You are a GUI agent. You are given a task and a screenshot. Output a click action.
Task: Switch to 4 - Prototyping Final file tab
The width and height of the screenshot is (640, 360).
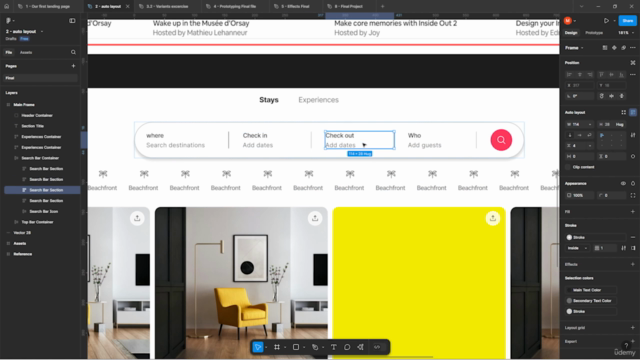click(x=235, y=7)
